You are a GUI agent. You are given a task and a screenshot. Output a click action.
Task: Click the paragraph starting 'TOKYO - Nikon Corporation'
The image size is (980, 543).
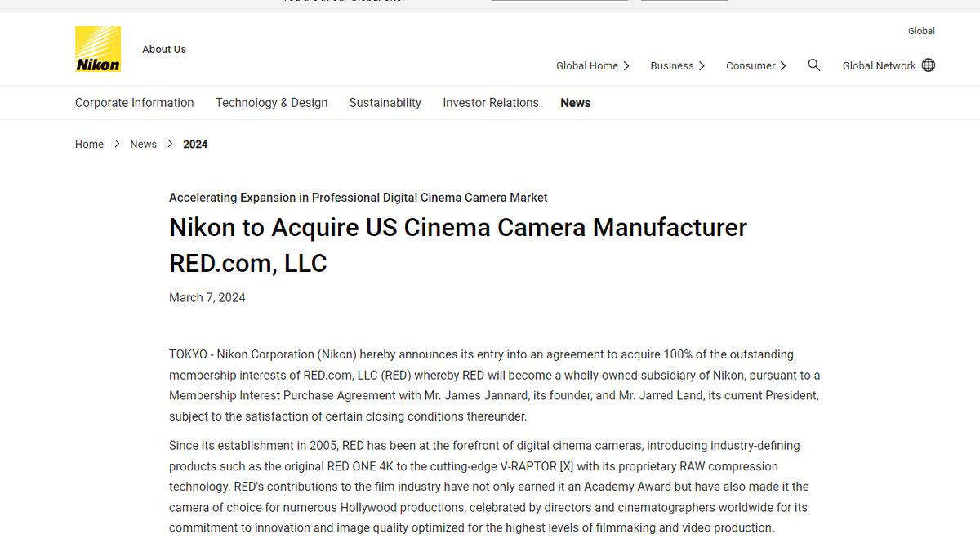[495, 385]
